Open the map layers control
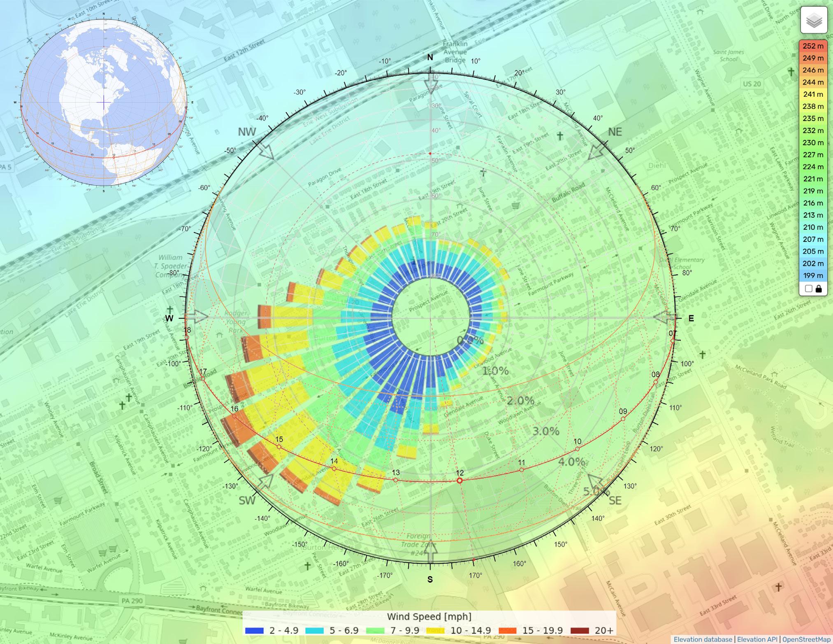 [814, 20]
